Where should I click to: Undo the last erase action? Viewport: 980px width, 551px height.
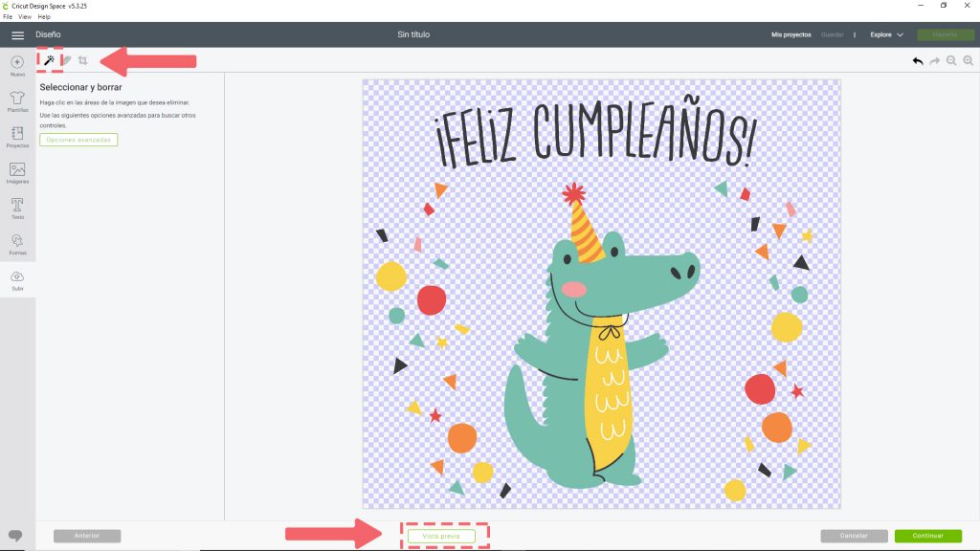pyautogui.click(x=918, y=60)
